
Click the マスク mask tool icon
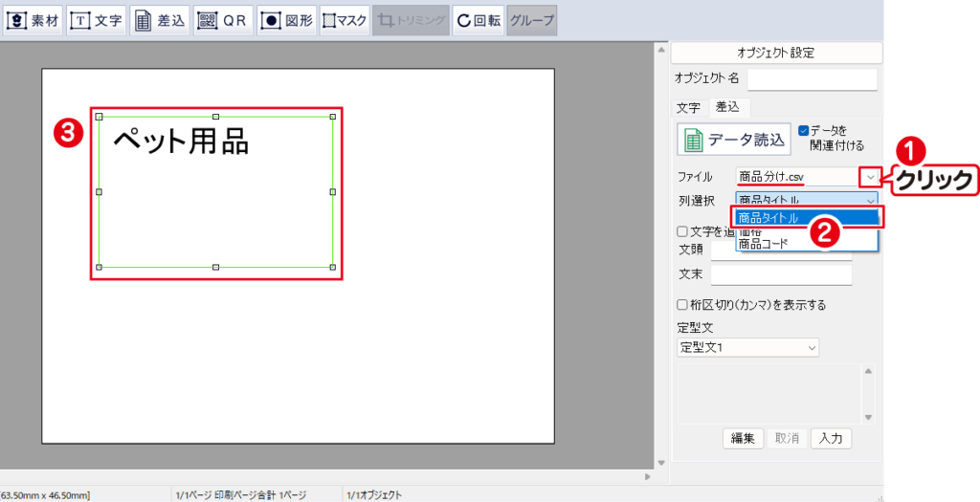coord(345,20)
